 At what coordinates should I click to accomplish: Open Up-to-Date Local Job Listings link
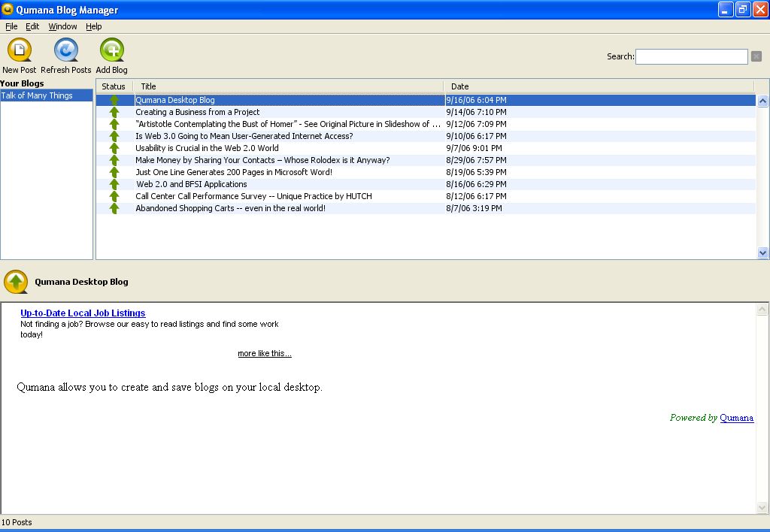pos(83,313)
